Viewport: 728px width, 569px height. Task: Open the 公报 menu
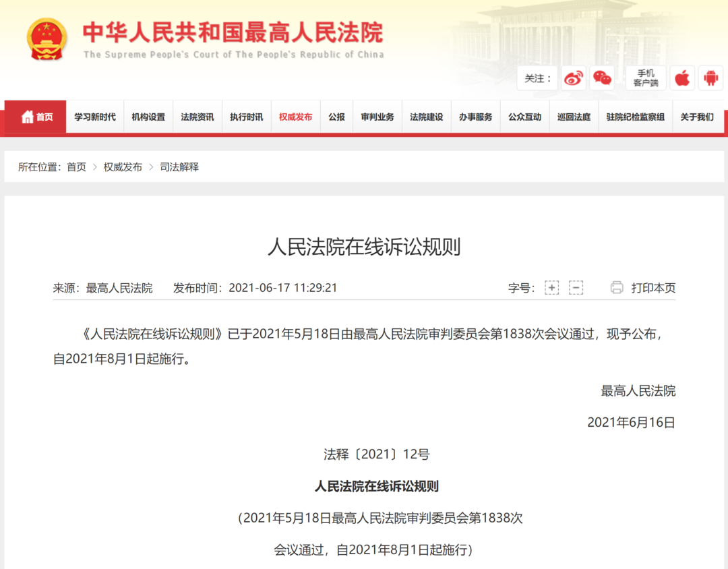coord(336,117)
